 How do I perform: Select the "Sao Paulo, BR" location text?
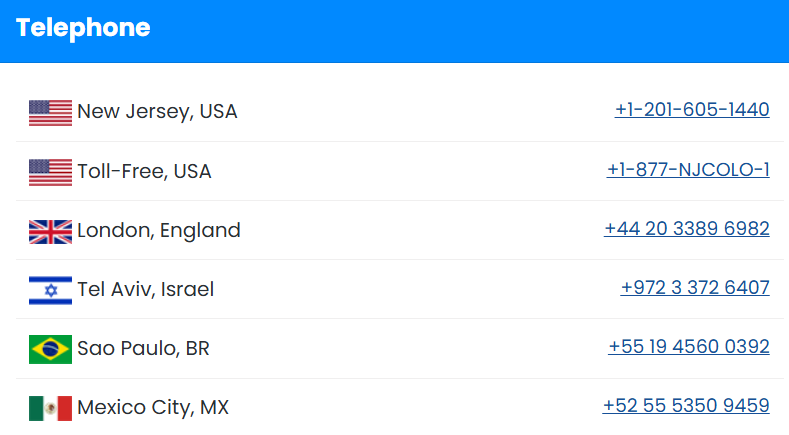tap(143, 349)
